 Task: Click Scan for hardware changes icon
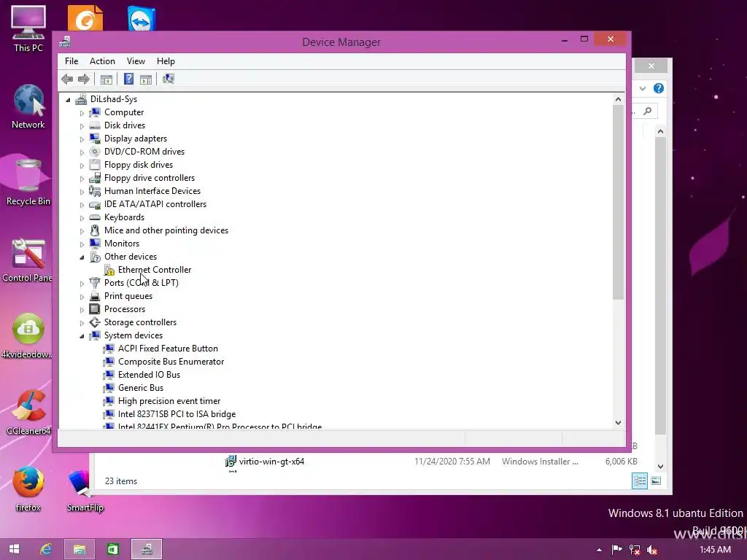point(169,79)
